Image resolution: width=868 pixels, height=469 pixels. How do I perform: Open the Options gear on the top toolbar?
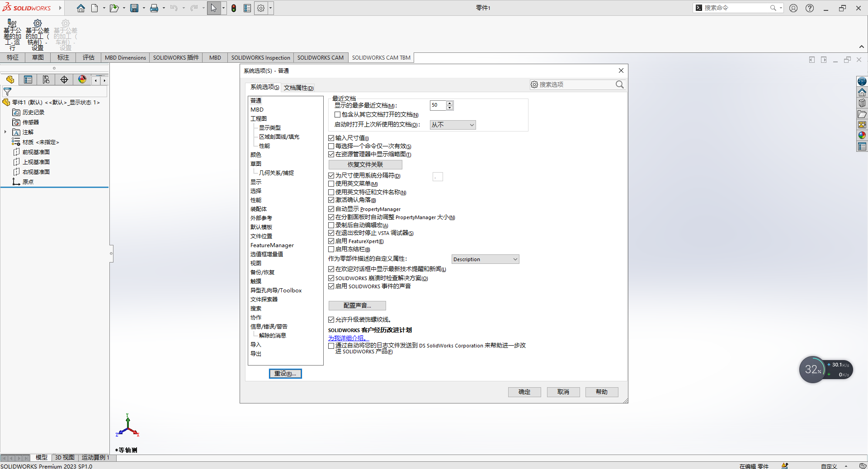[x=260, y=8]
